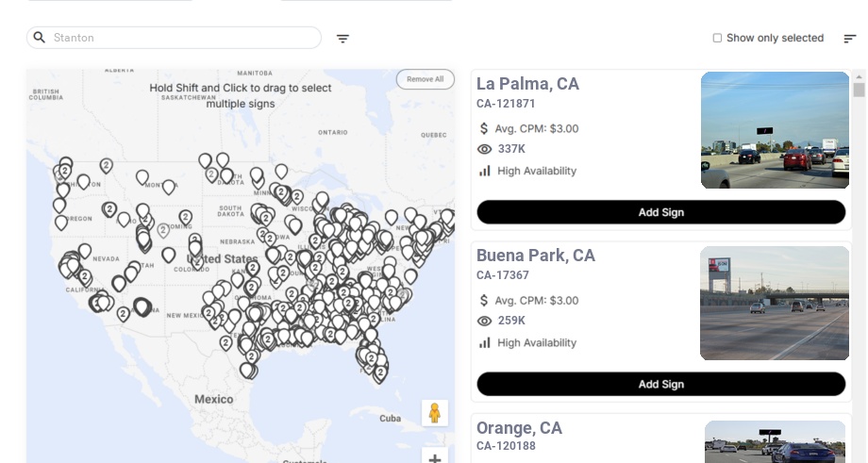This screenshot has width=868, height=463.
Task: Add the Buena Park sign
Action: pos(660,384)
